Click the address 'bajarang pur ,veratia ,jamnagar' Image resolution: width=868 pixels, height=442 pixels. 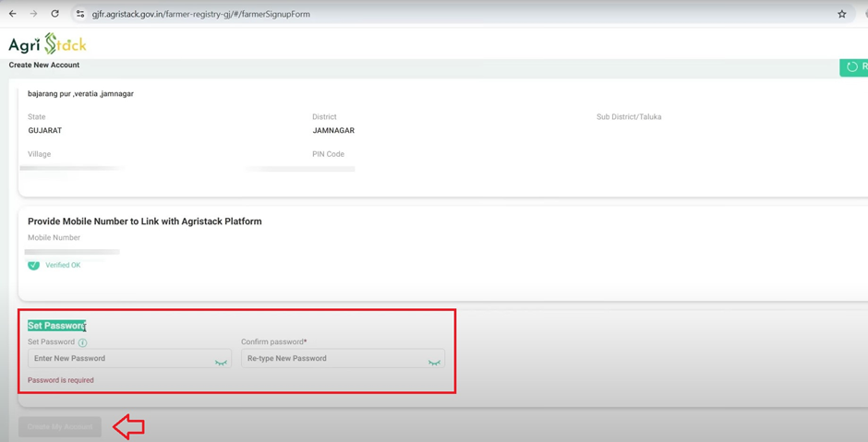(x=81, y=93)
